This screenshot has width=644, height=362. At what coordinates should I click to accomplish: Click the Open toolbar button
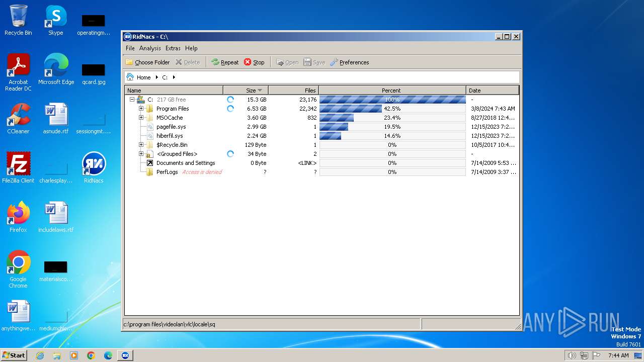coord(287,62)
